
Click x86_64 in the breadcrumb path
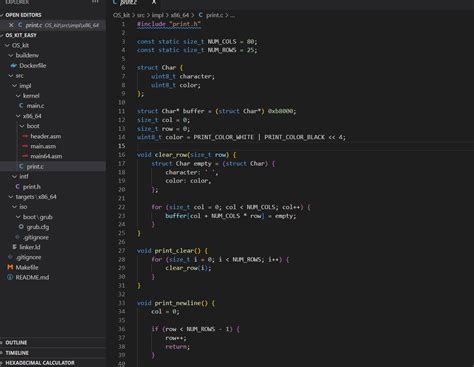coord(180,15)
